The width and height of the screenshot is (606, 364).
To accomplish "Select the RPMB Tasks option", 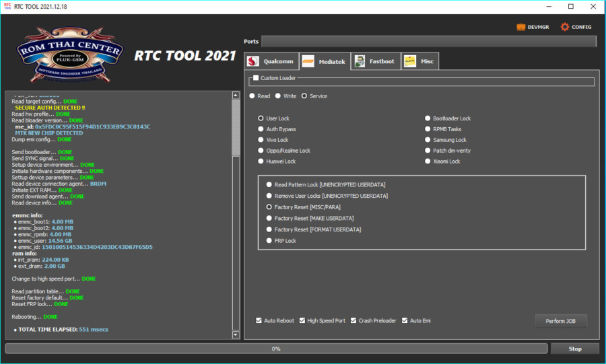I will pyautogui.click(x=428, y=129).
